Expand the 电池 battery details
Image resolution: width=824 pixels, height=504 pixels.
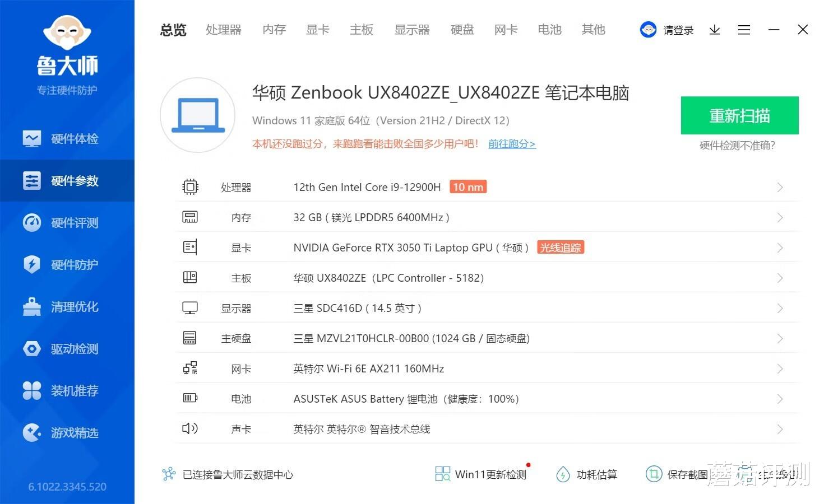(780, 399)
